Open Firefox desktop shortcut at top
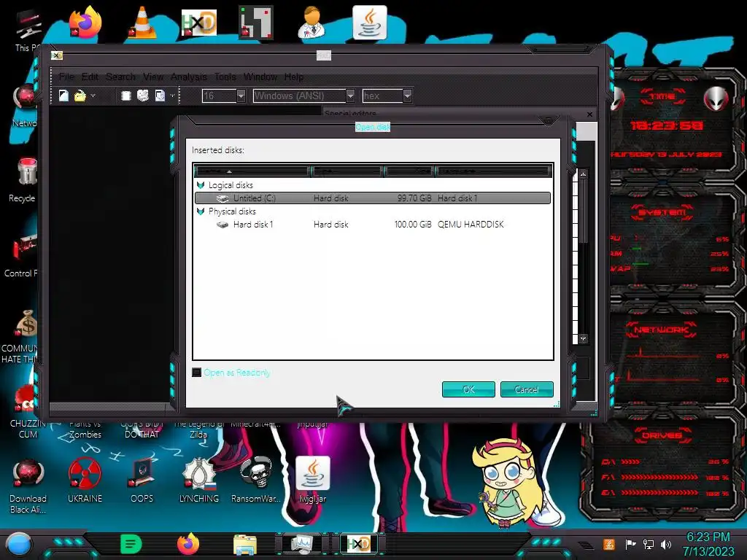Screen dimensions: 747x560 (85, 22)
